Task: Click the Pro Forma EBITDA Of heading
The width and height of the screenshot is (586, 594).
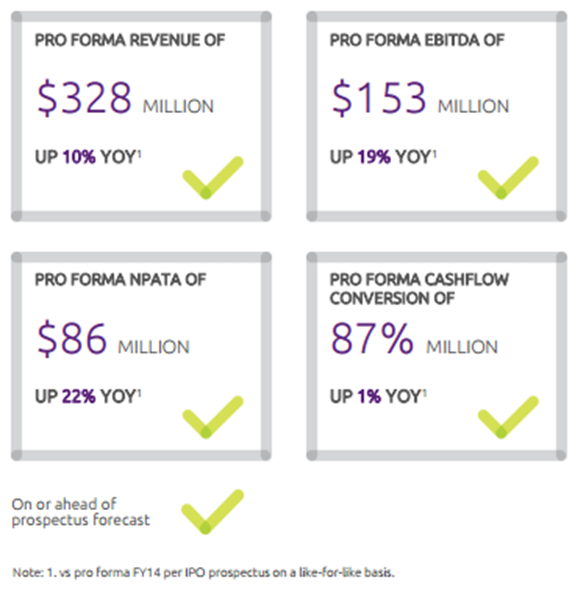Action: click(x=417, y=40)
